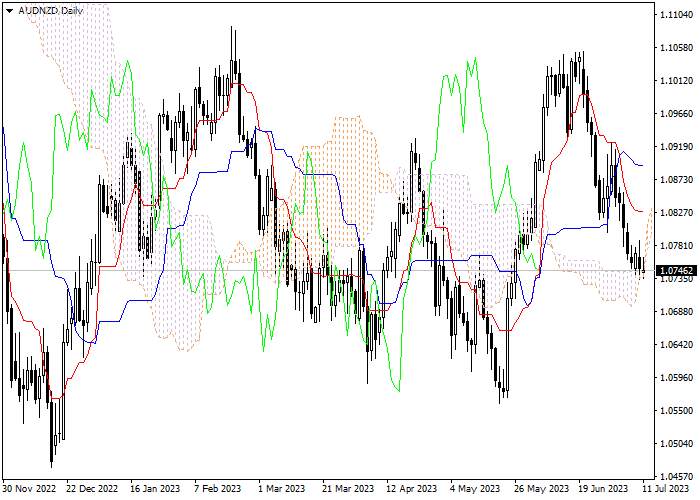Open the AUDNZD Daily chart dropdown arrow
The height and width of the screenshot is (500, 700).
[x=9, y=11]
